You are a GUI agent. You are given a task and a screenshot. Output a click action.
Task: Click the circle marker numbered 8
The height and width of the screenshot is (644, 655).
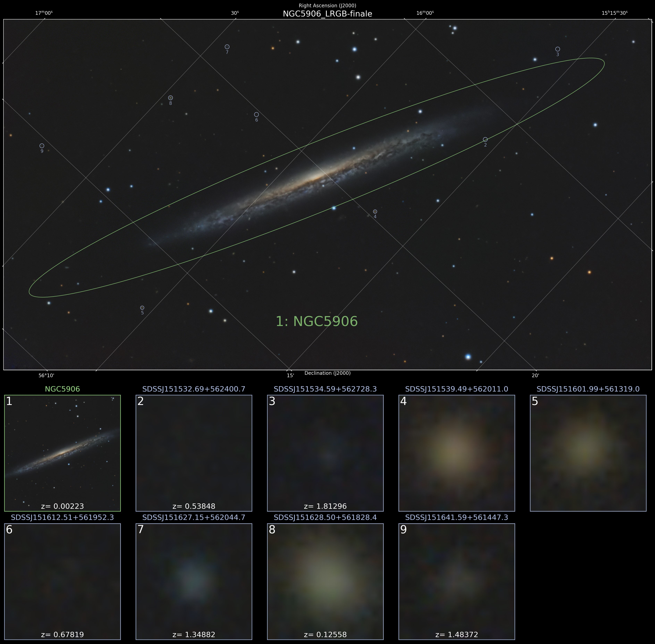(x=170, y=98)
